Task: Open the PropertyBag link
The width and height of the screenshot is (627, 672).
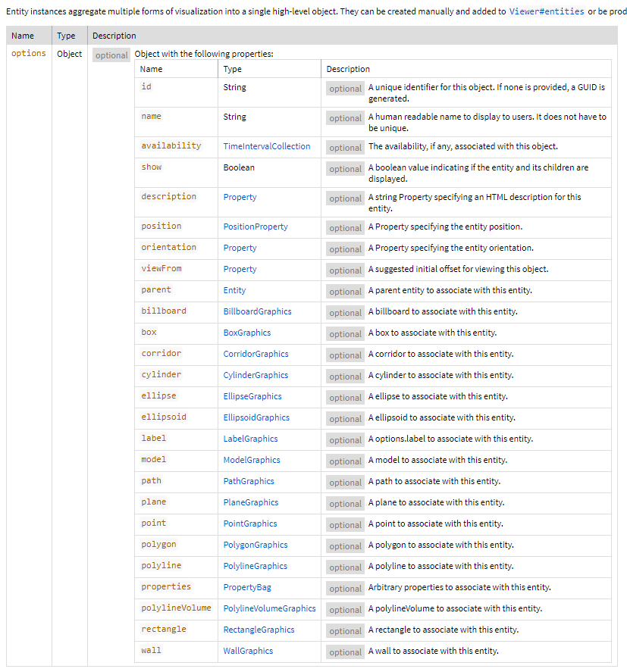Action: 247,587
